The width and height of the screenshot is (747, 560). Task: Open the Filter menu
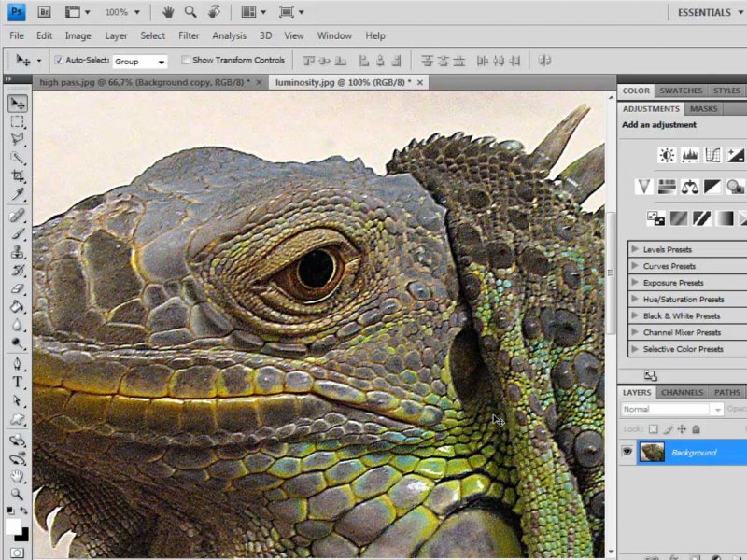click(x=189, y=35)
